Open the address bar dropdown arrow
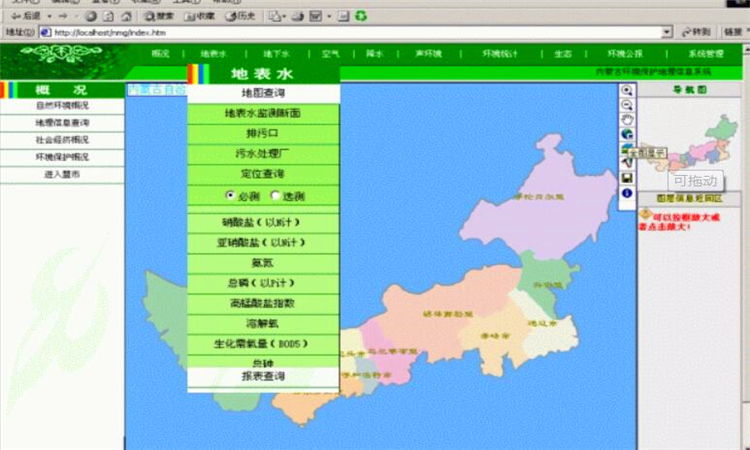The image size is (750, 450). pos(667,33)
